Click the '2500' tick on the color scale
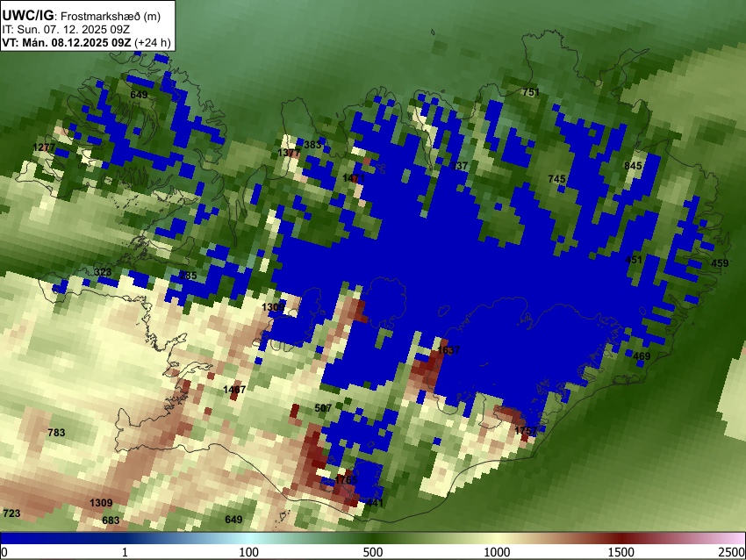 [732, 552]
